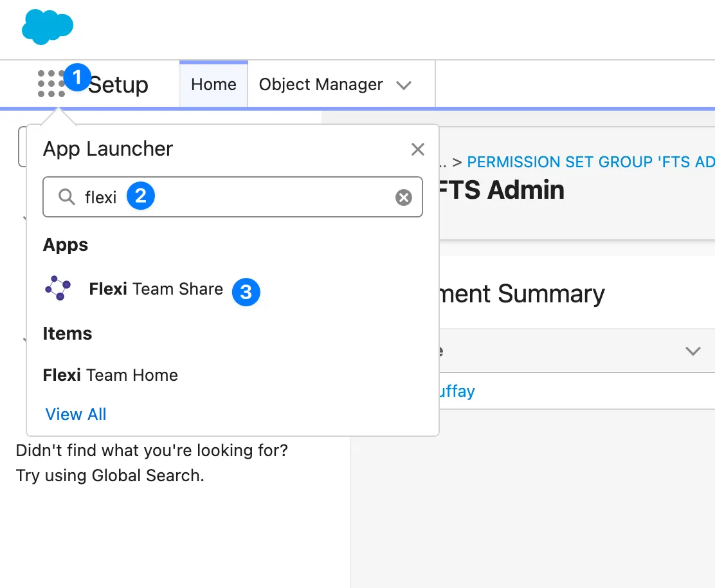Open the Object Manager dropdown arrow next to its label
715x588 pixels.
coord(404,84)
